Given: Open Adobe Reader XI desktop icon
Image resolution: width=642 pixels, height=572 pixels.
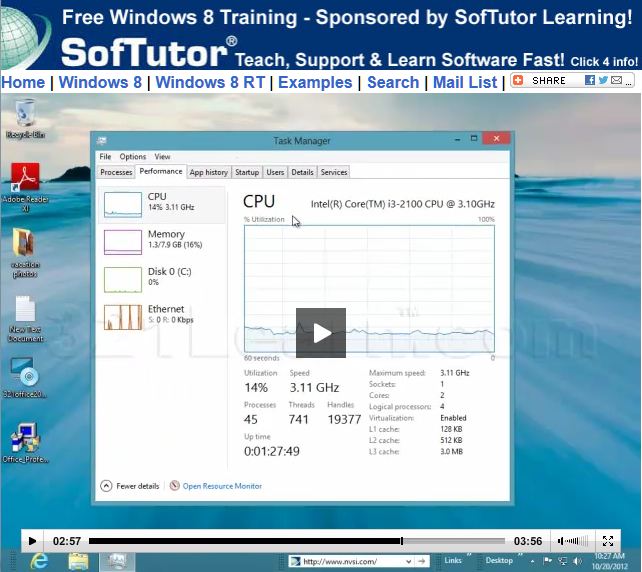Looking at the screenshot, I should coord(25,186).
